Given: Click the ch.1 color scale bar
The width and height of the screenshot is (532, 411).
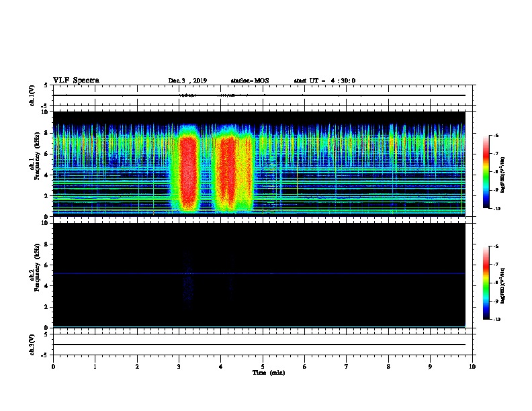Looking at the screenshot, I should 486,172.
